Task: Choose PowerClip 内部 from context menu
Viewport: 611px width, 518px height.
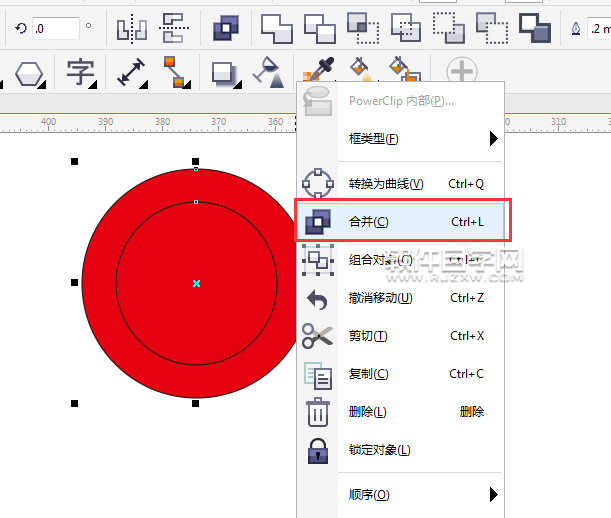Action: coord(401,101)
